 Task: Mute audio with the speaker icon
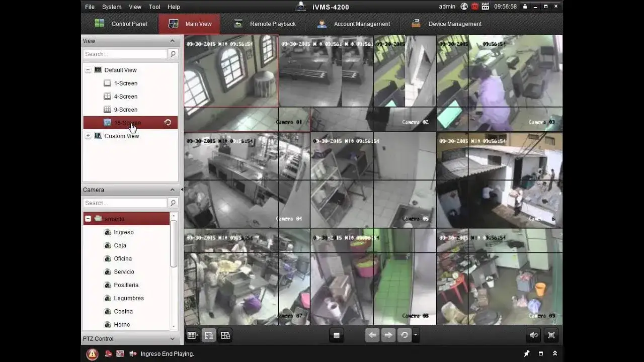pyautogui.click(x=534, y=335)
